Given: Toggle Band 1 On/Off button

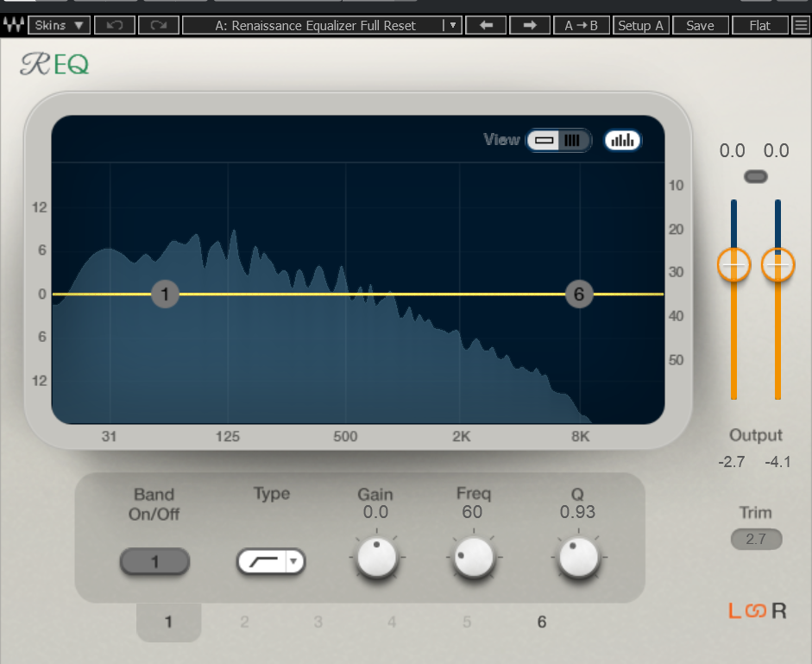Looking at the screenshot, I should point(154,561).
